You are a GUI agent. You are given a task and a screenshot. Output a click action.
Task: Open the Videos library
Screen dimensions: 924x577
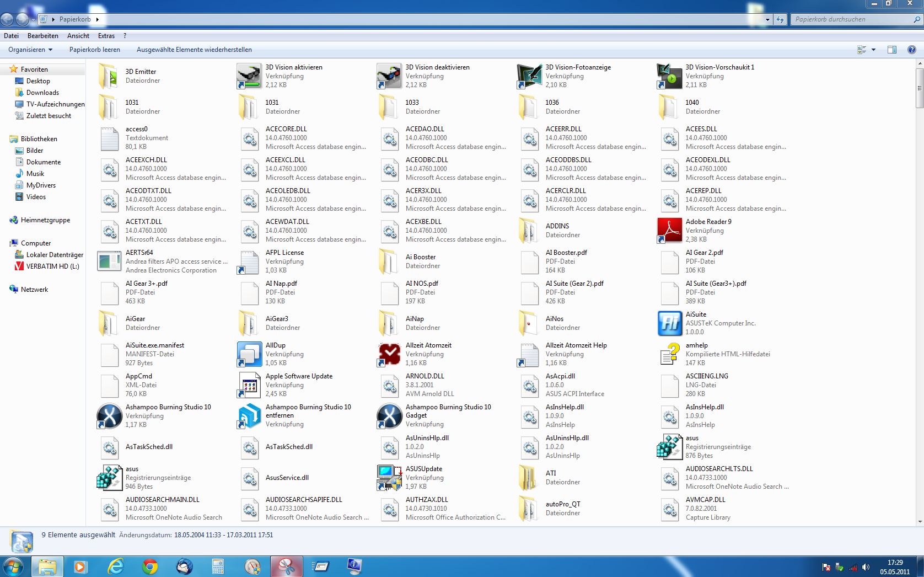tap(36, 197)
